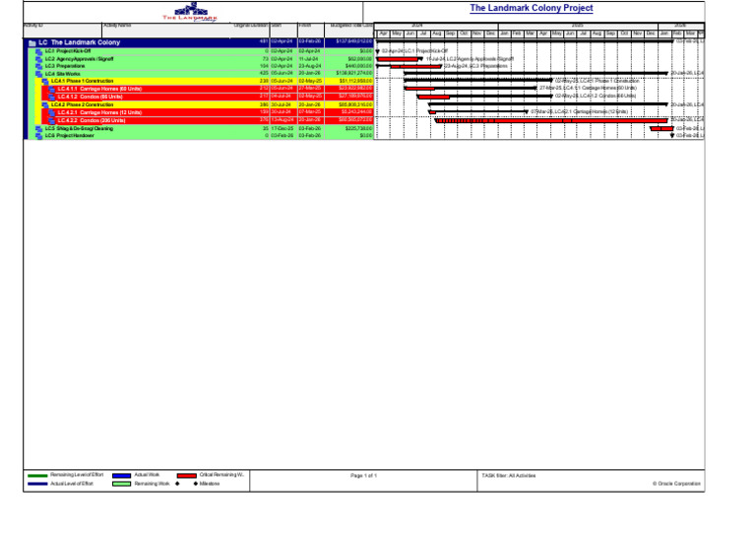The width and height of the screenshot is (756, 535).
Task: Select the LC The Landmark Colony row
Action: (199, 43)
